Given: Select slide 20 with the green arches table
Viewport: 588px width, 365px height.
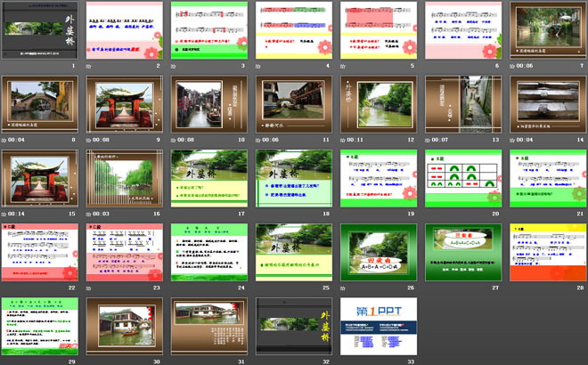Looking at the screenshot, I should point(461,178).
